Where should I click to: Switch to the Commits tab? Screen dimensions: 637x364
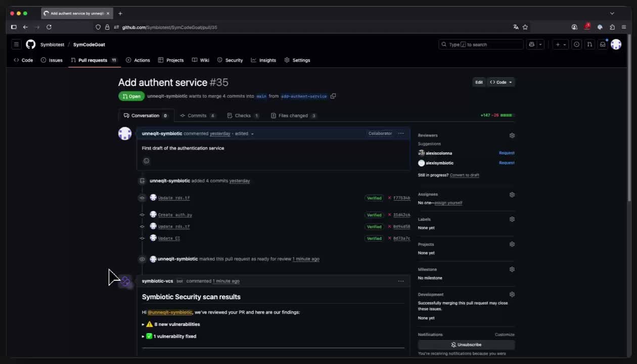pos(198,116)
